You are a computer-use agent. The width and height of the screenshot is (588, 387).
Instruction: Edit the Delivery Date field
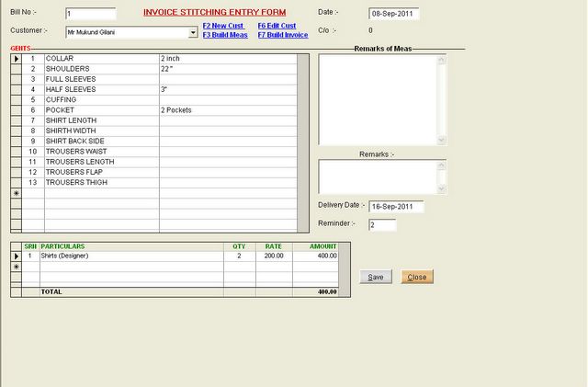coord(396,207)
